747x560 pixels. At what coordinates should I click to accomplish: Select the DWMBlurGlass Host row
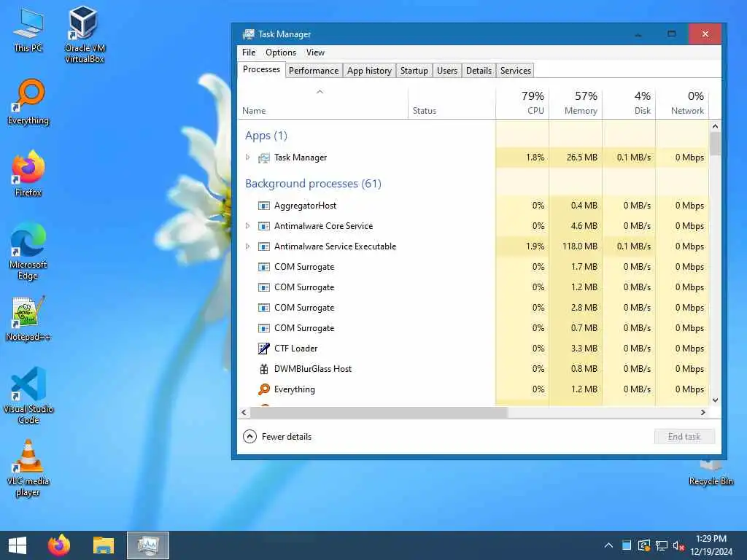(x=473, y=369)
